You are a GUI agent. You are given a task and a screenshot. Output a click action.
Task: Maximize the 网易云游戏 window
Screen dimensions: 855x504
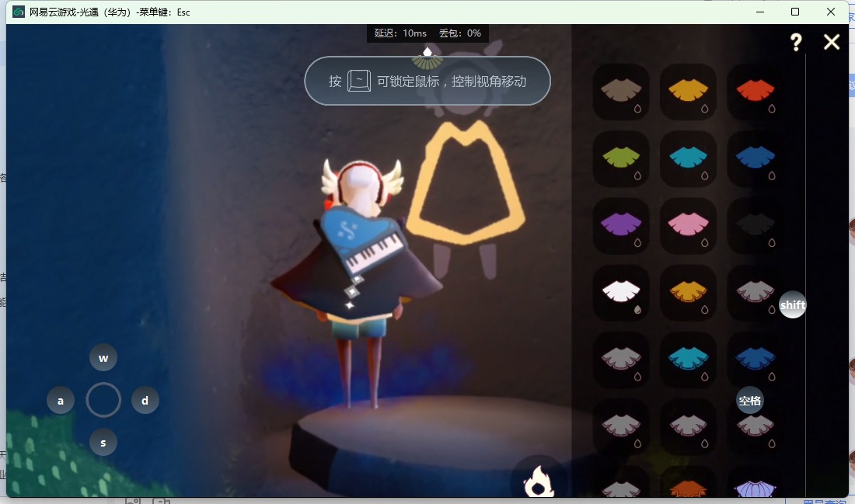click(795, 12)
